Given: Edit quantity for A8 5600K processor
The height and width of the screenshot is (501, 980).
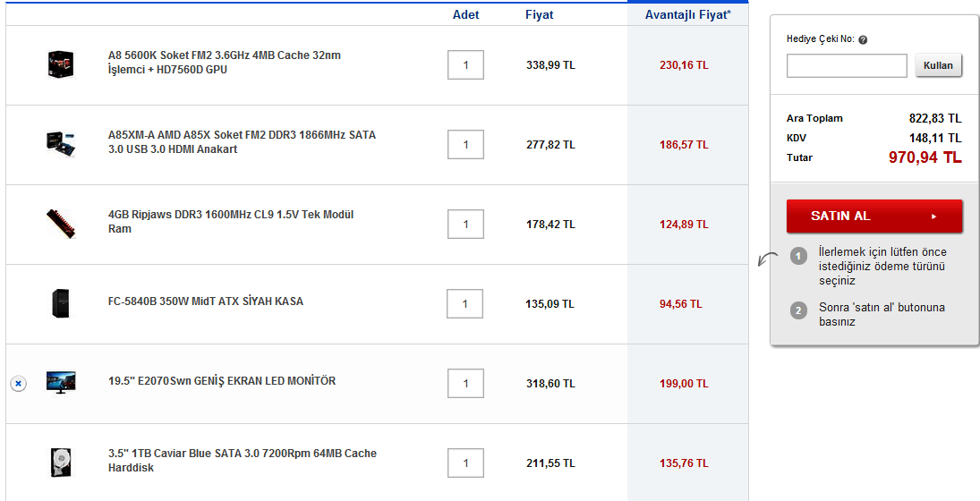Looking at the screenshot, I should [x=465, y=65].
